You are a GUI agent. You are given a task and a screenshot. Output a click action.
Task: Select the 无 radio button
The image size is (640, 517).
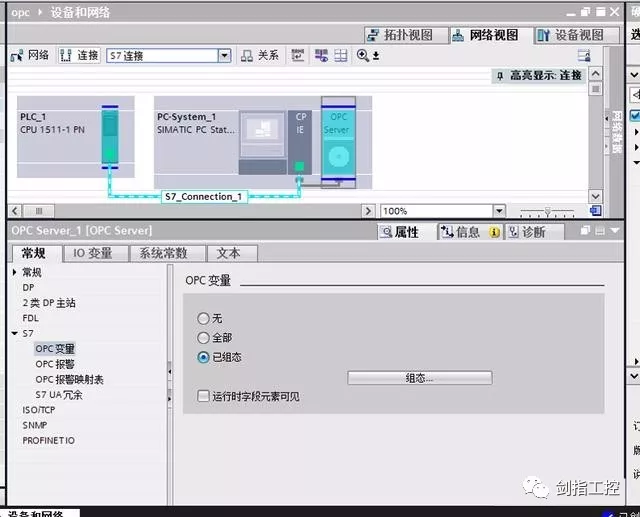tap(204, 318)
